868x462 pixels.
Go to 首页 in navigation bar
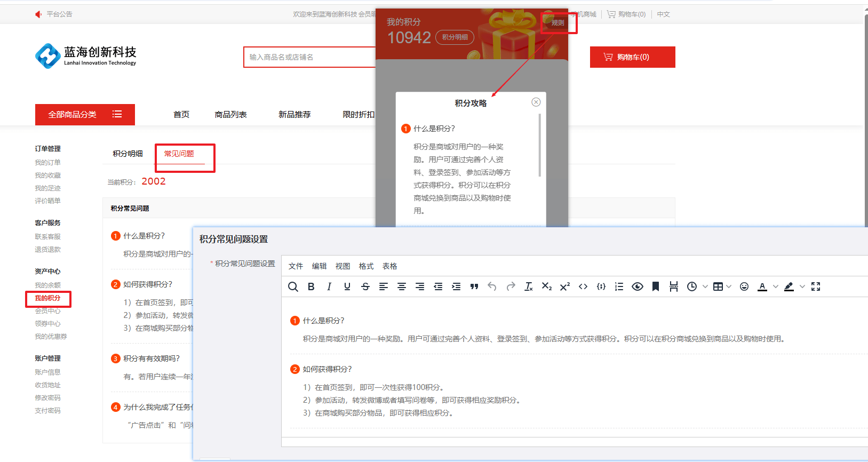pos(181,115)
